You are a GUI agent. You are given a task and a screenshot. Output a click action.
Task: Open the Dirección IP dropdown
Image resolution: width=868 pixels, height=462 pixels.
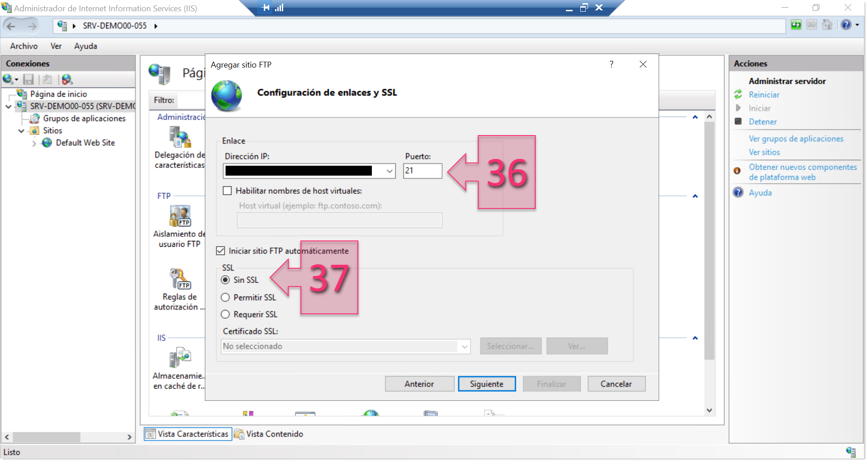coord(389,171)
